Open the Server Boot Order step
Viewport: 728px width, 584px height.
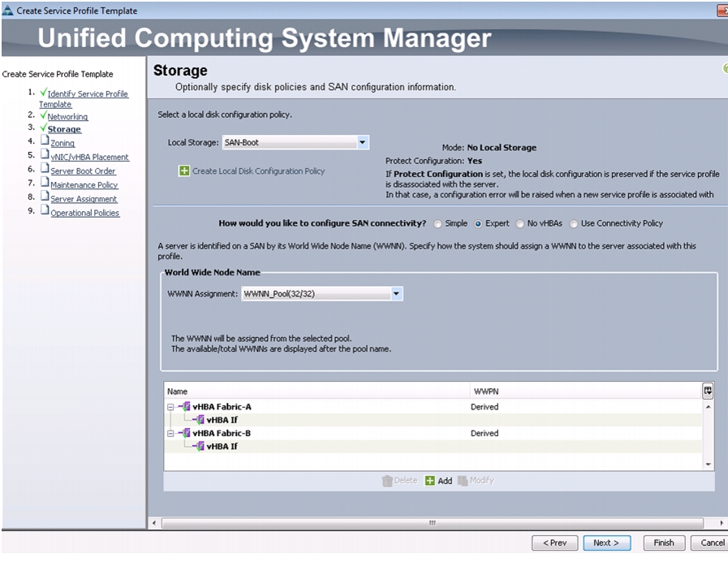83,171
